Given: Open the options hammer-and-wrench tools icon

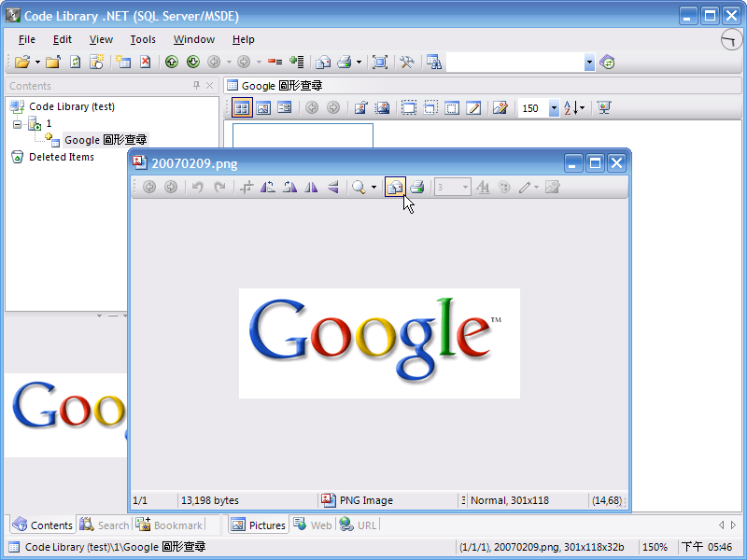Looking at the screenshot, I should pos(406,62).
